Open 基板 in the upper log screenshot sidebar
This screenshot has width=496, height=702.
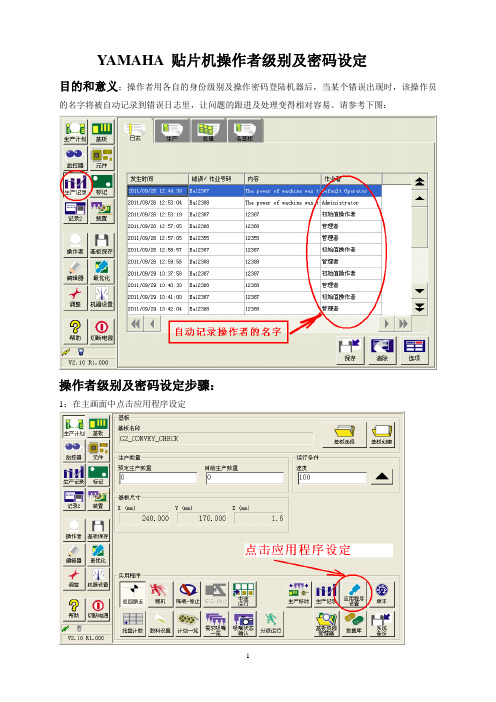(102, 132)
